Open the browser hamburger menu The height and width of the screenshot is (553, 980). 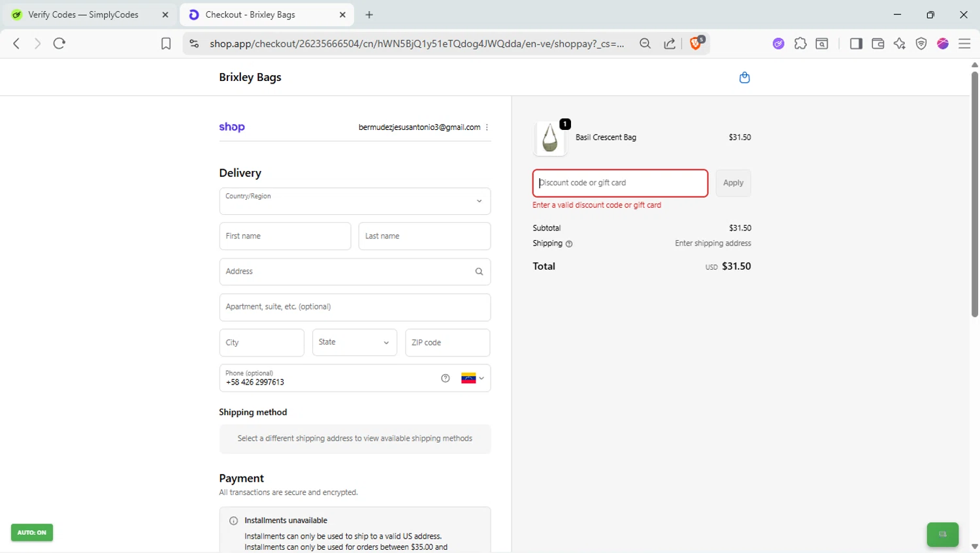pos(964,44)
